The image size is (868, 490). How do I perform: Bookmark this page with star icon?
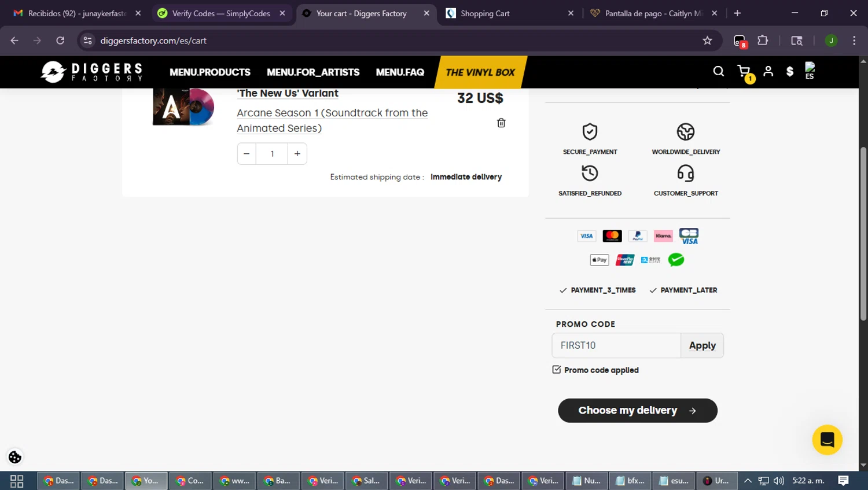click(707, 40)
